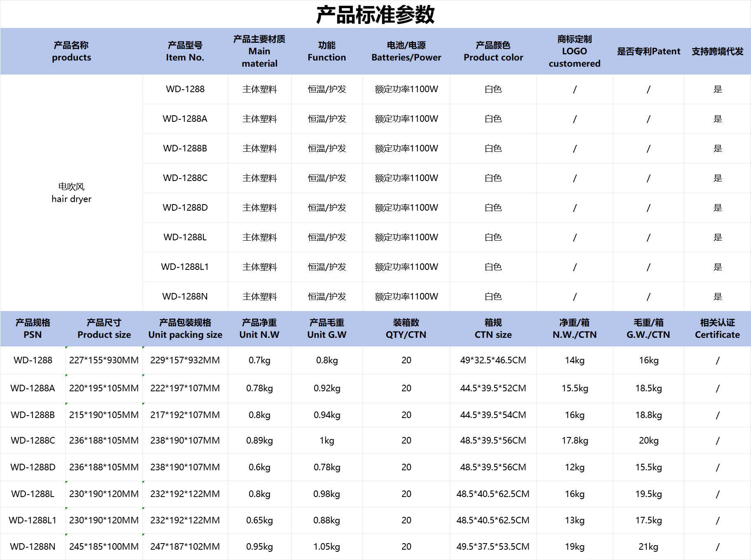Click packing size 217*192*107MM
The height and width of the screenshot is (560, 751).
[x=185, y=415]
